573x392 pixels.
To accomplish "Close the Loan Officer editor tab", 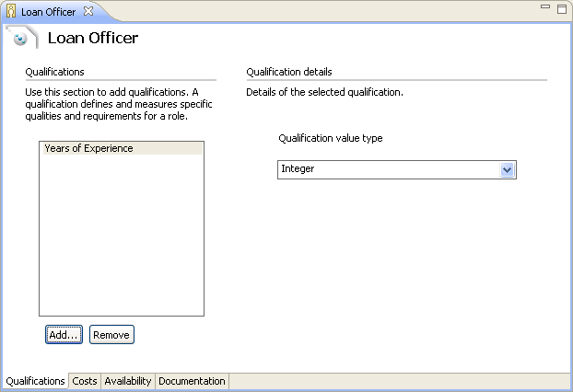I will [x=88, y=11].
